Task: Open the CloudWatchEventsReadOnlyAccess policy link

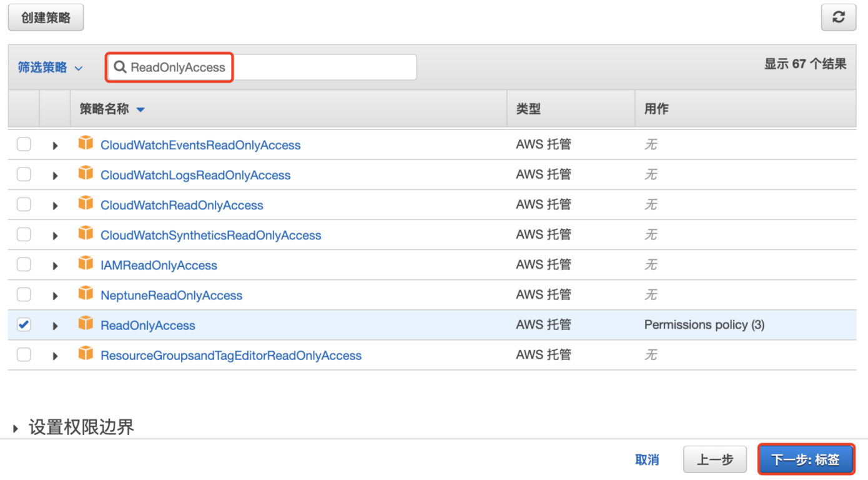Action: pos(200,145)
